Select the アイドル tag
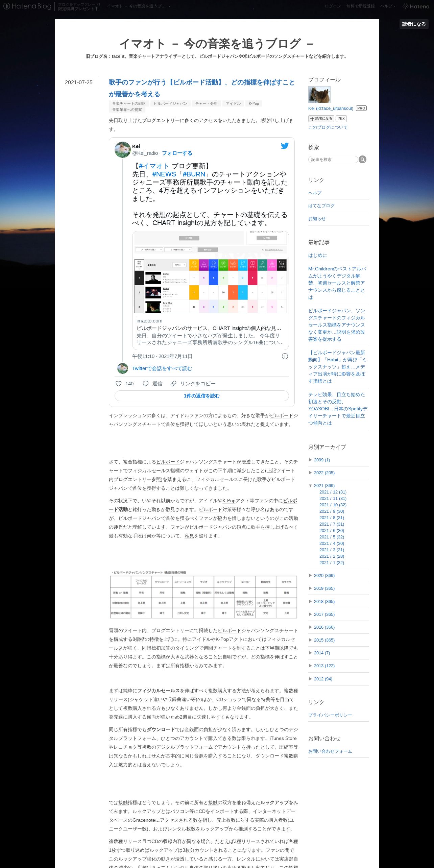Image resolution: width=434 pixels, height=868 pixels. 233,104
